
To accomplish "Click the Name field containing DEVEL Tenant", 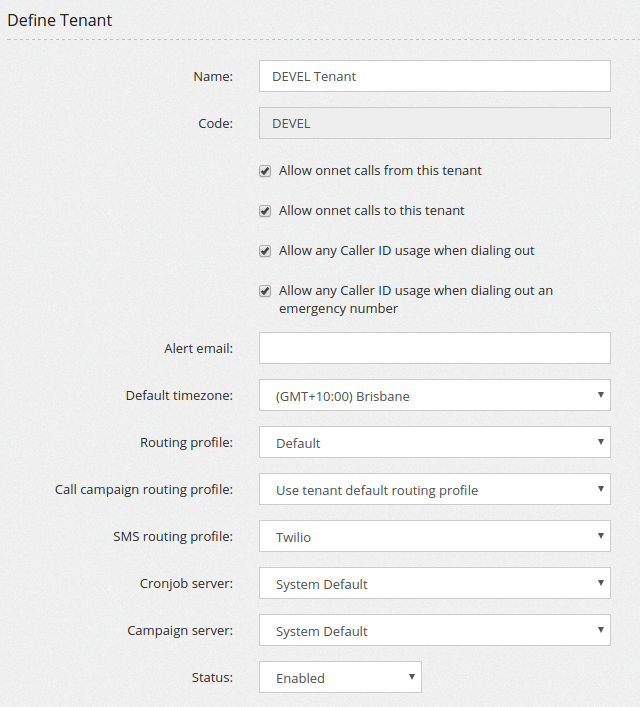I will click(434, 76).
